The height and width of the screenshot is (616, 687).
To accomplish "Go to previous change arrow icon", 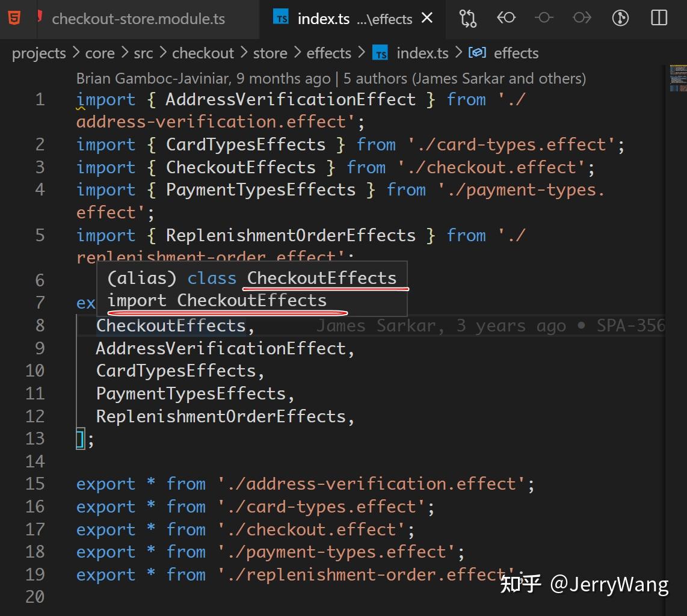I will coord(506,18).
